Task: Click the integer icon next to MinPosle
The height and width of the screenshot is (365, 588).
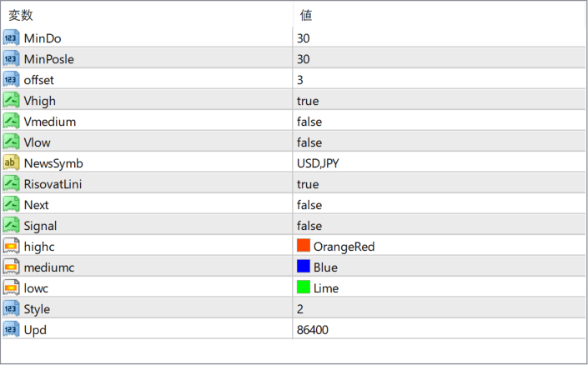Action: [x=11, y=59]
